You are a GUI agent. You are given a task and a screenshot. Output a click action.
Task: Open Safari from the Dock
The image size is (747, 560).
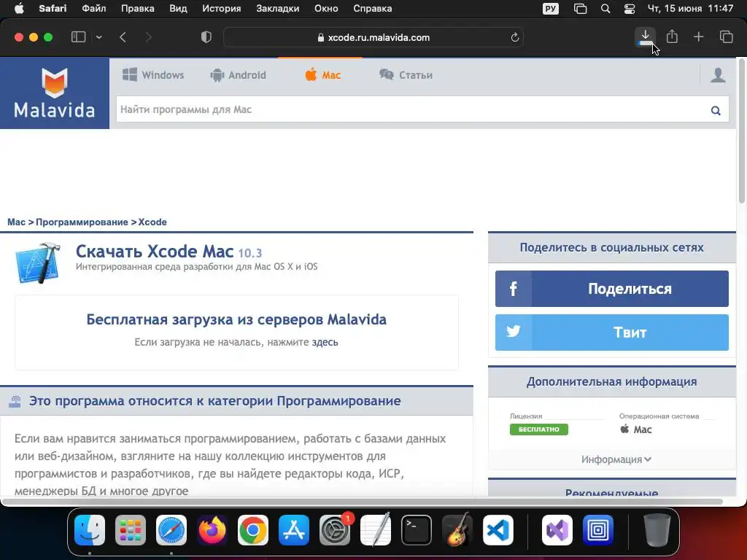(171, 530)
